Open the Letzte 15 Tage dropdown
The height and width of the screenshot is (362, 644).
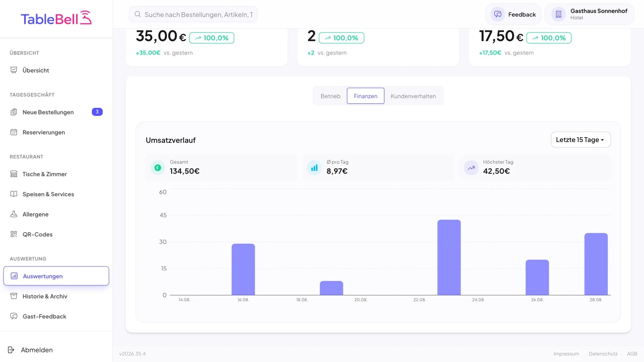point(580,140)
